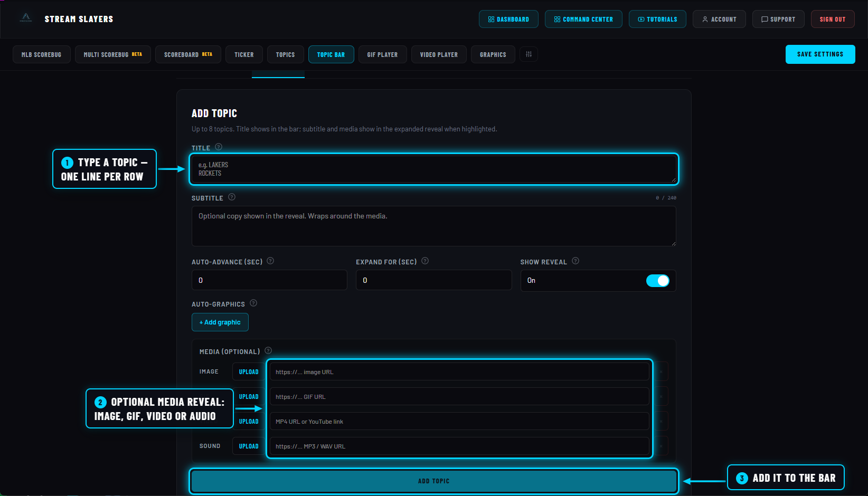This screenshot has width=868, height=496.
Task: Switch to the GIF Player tab
Action: [382, 54]
